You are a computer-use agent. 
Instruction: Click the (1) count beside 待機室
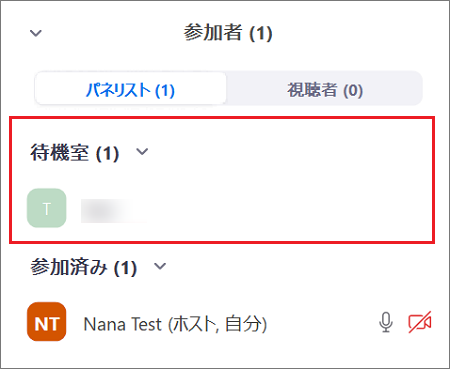(107, 154)
